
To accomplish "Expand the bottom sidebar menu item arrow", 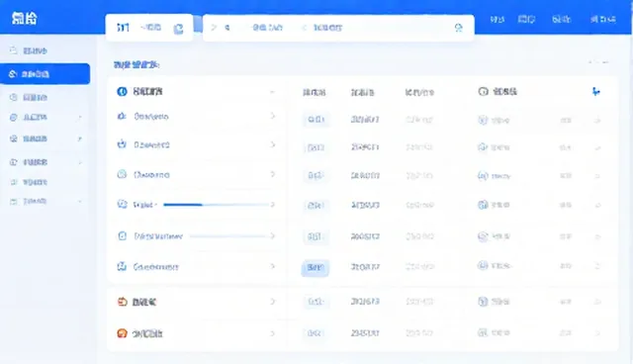I will coord(80,201).
